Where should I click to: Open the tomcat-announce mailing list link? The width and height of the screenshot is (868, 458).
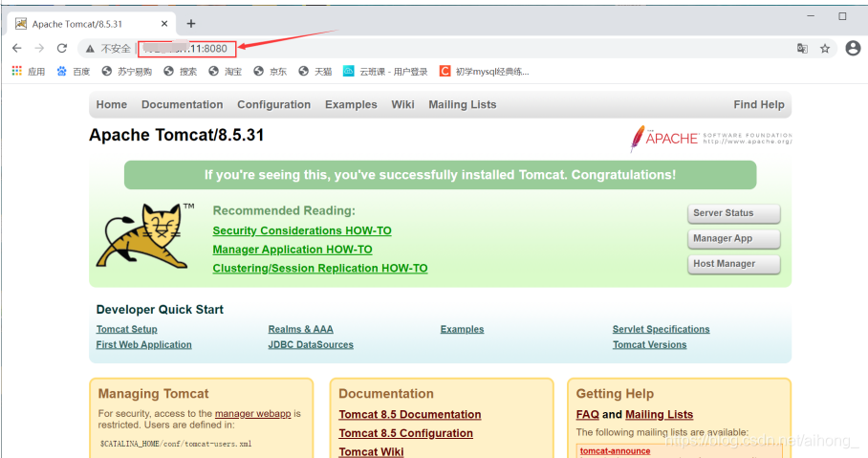coord(615,450)
